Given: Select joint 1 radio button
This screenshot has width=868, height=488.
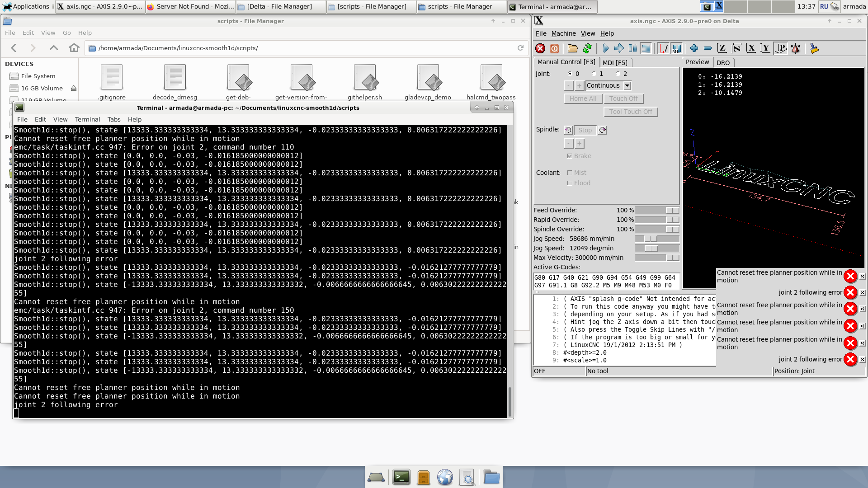Looking at the screenshot, I should pos(594,74).
